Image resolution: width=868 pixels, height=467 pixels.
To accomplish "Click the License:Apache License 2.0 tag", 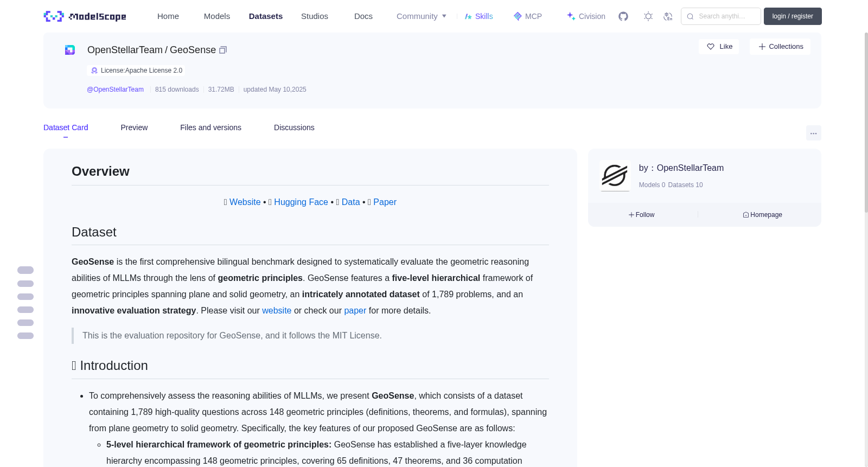I will (x=136, y=71).
